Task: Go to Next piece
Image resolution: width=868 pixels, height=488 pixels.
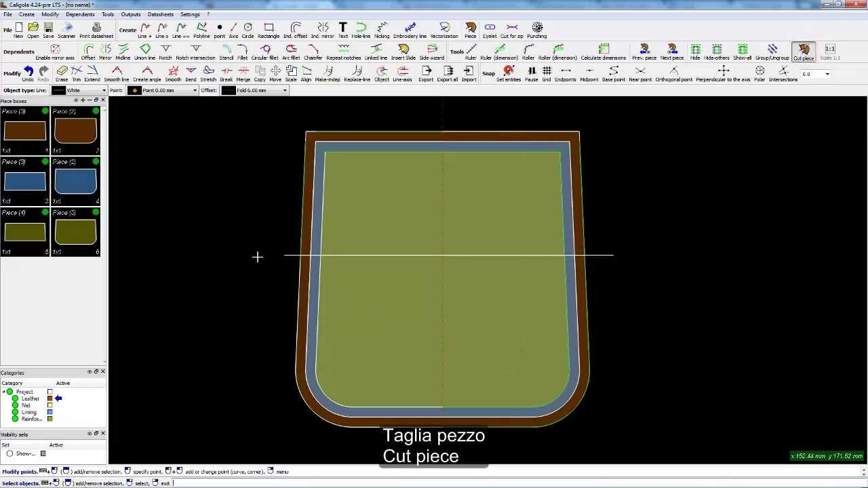Action: tap(672, 52)
